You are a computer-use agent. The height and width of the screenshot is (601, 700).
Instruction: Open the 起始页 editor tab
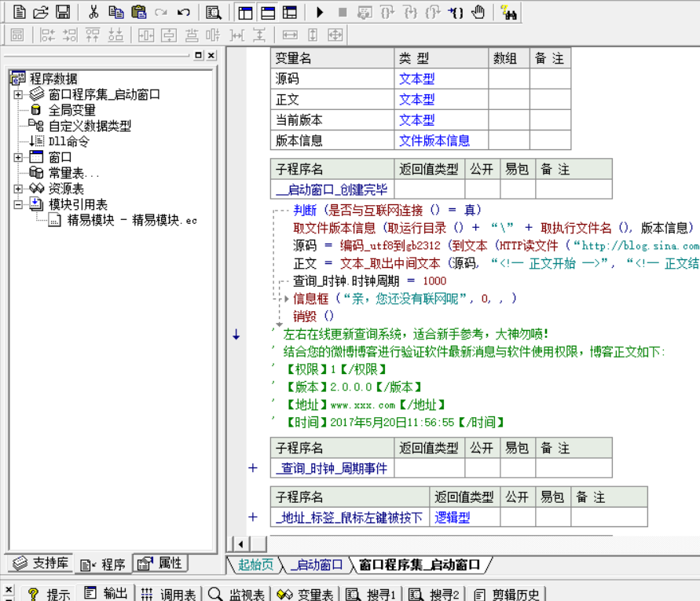(x=255, y=565)
